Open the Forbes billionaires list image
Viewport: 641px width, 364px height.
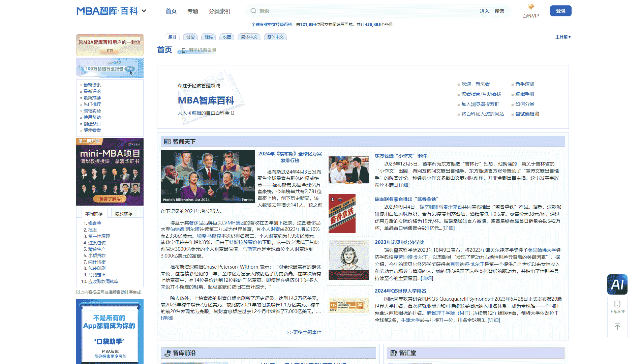208,177
